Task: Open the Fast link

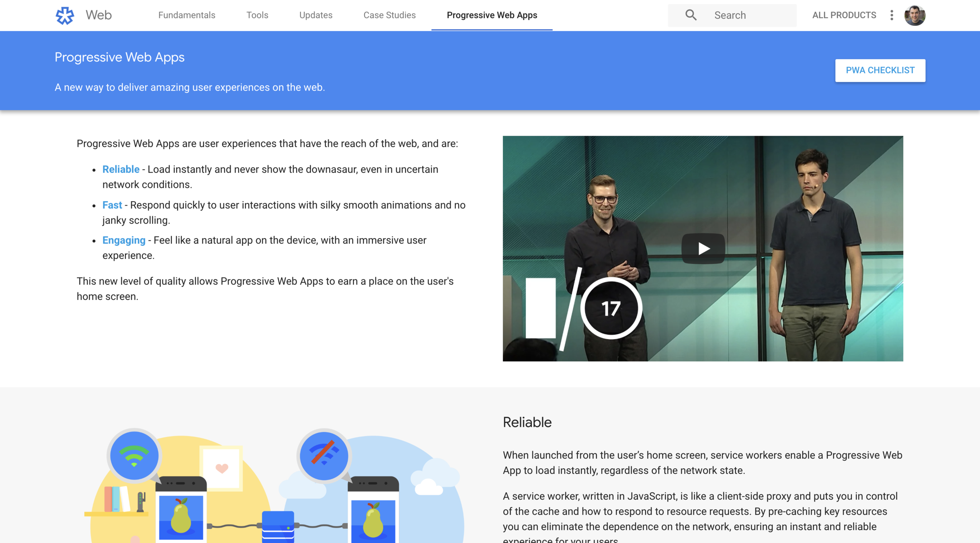Action: [112, 205]
